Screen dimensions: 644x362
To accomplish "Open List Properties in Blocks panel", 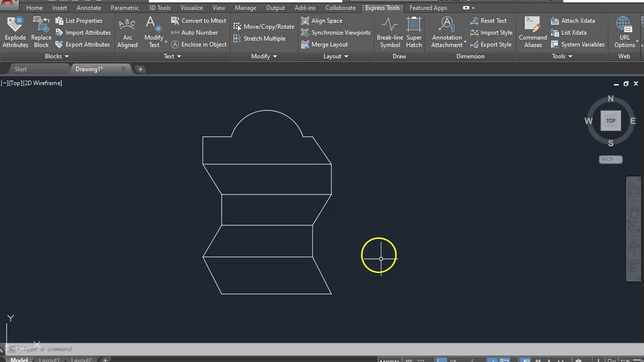I will pos(78,21).
